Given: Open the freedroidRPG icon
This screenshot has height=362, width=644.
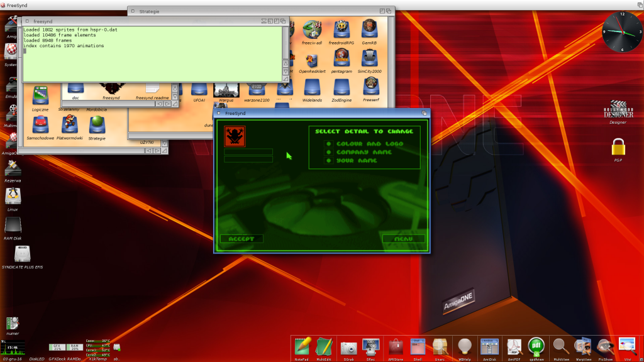Looking at the screenshot, I should (x=341, y=30).
